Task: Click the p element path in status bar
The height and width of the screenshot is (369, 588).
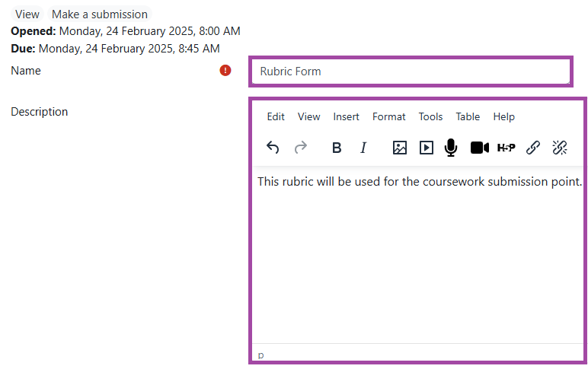Action: tap(261, 355)
